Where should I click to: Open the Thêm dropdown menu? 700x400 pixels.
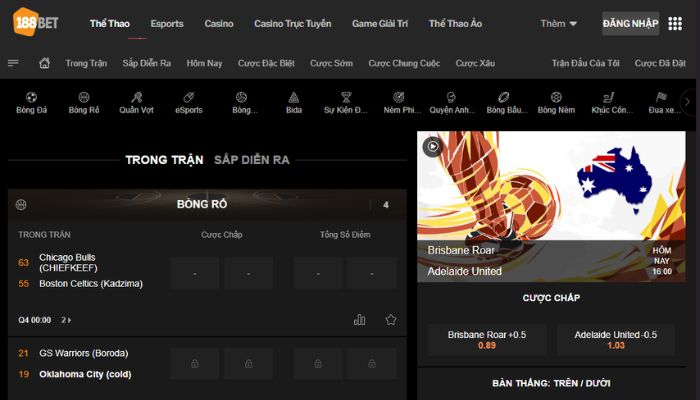click(558, 24)
